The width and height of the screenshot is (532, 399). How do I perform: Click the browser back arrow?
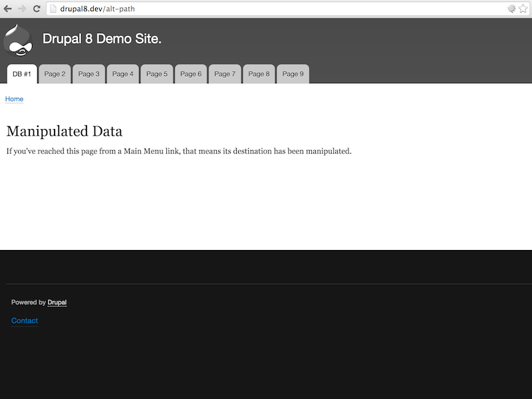click(x=7, y=9)
